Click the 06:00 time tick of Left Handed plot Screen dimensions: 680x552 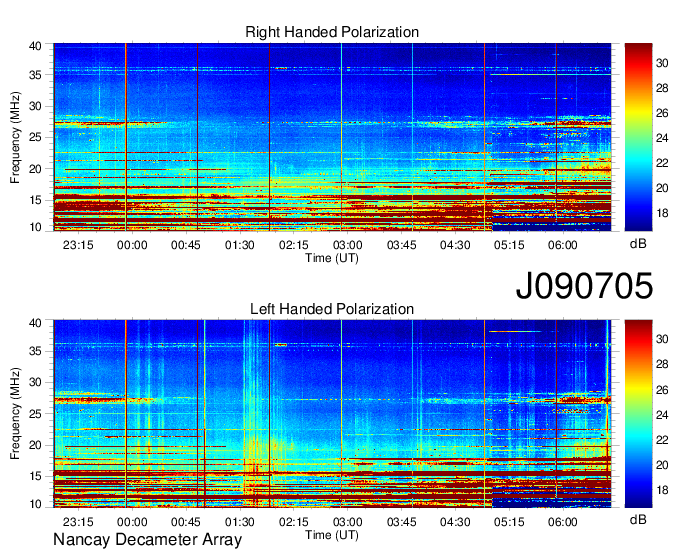tap(562, 522)
